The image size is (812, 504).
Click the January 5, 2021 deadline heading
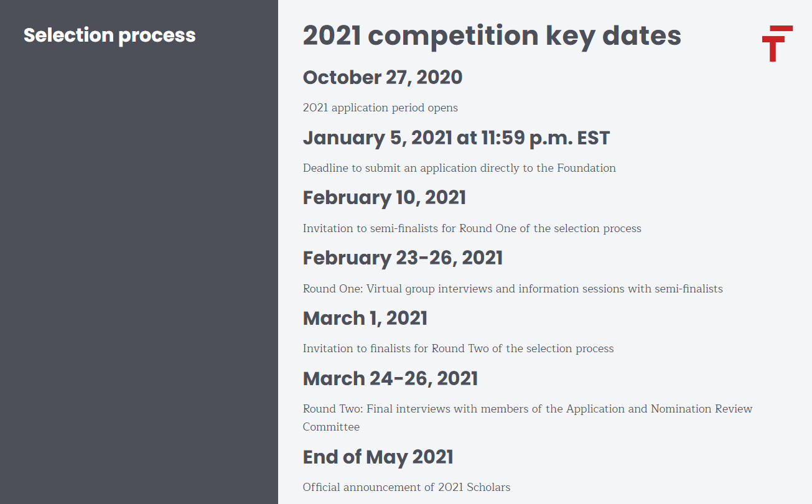click(456, 138)
